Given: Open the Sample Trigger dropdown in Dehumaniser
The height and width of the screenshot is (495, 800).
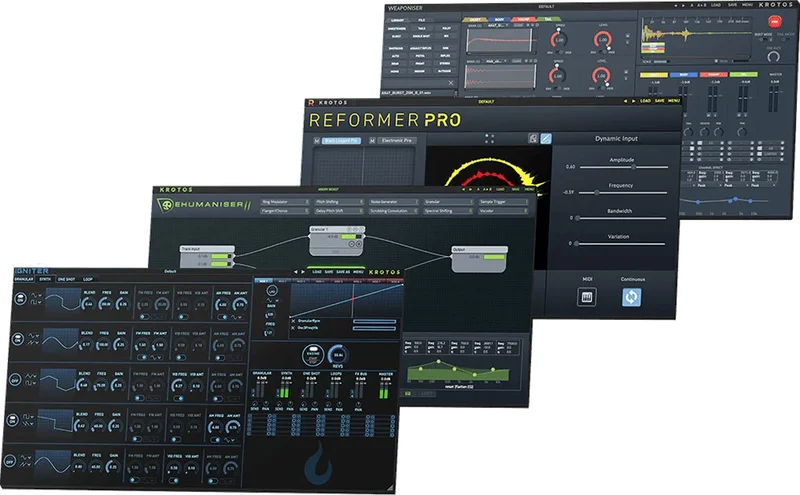Looking at the screenshot, I should pyautogui.click(x=503, y=202).
